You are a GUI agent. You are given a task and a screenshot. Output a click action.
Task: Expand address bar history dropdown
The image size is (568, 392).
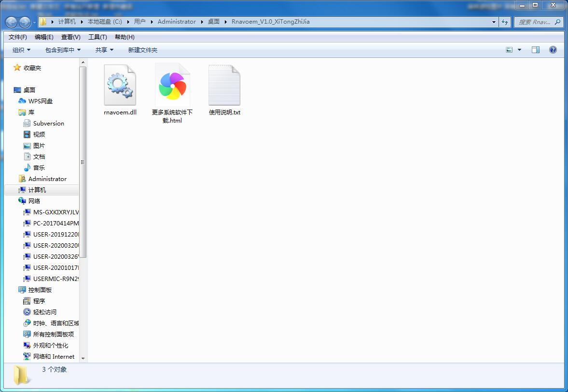pyautogui.click(x=494, y=22)
